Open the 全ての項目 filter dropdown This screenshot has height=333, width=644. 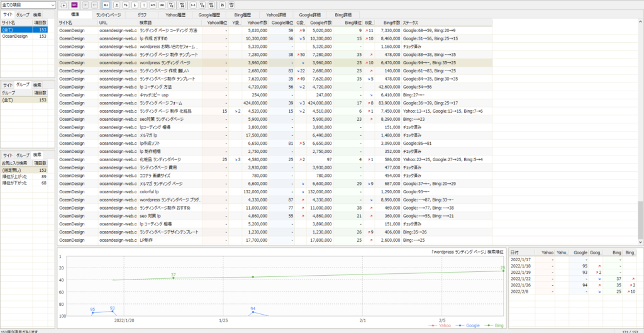tap(28, 5)
